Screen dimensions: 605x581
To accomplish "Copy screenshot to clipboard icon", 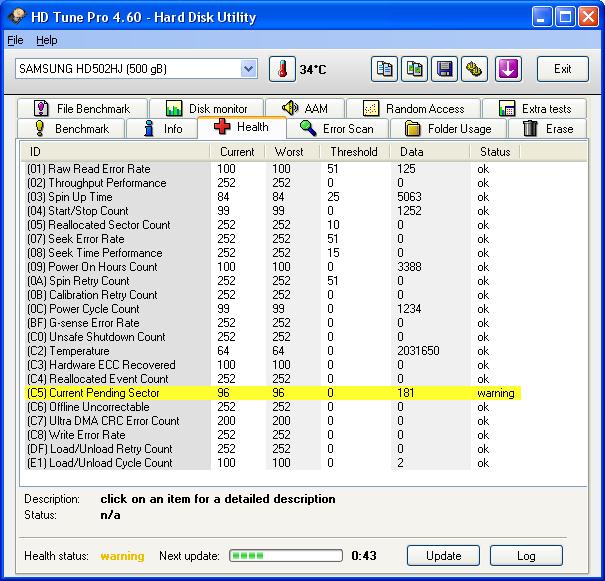I will tap(414, 69).
